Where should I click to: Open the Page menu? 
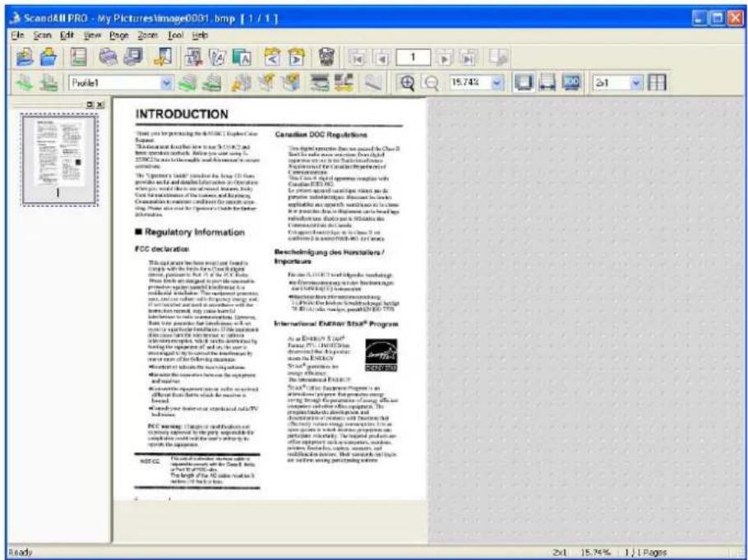[119, 35]
